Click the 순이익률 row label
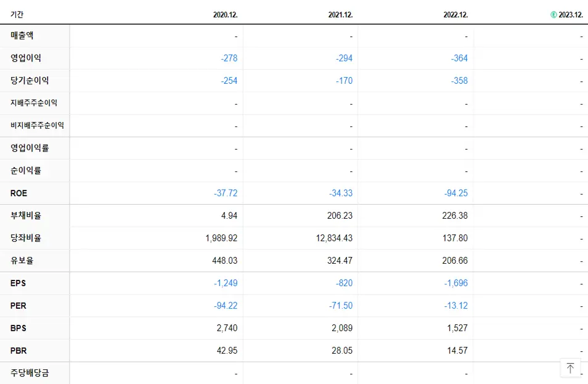The height and width of the screenshot is (384, 588). coord(26,170)
